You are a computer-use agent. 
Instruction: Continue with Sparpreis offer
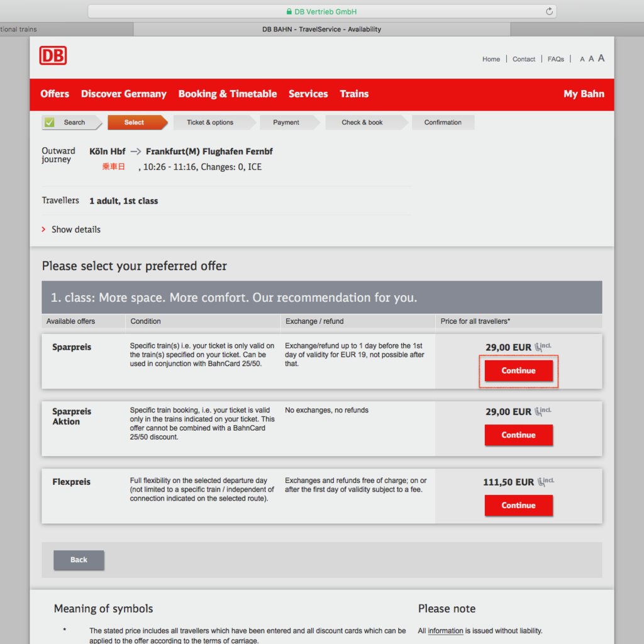pyautogui.click(x=518, y=371)
